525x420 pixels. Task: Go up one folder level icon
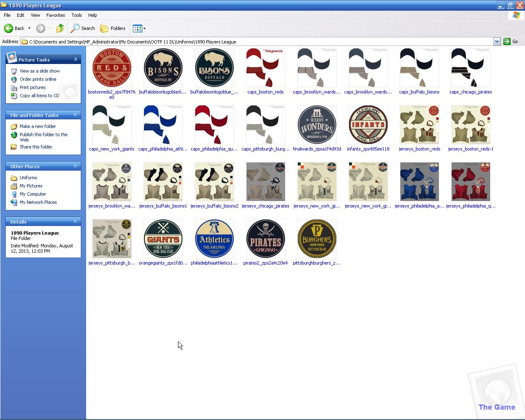[60, 28]
